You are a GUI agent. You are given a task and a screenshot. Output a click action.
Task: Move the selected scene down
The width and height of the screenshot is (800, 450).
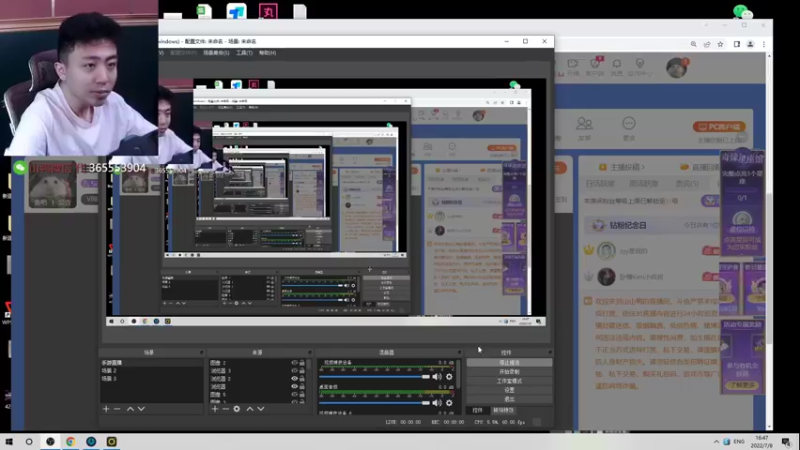(x=141, y=409)
